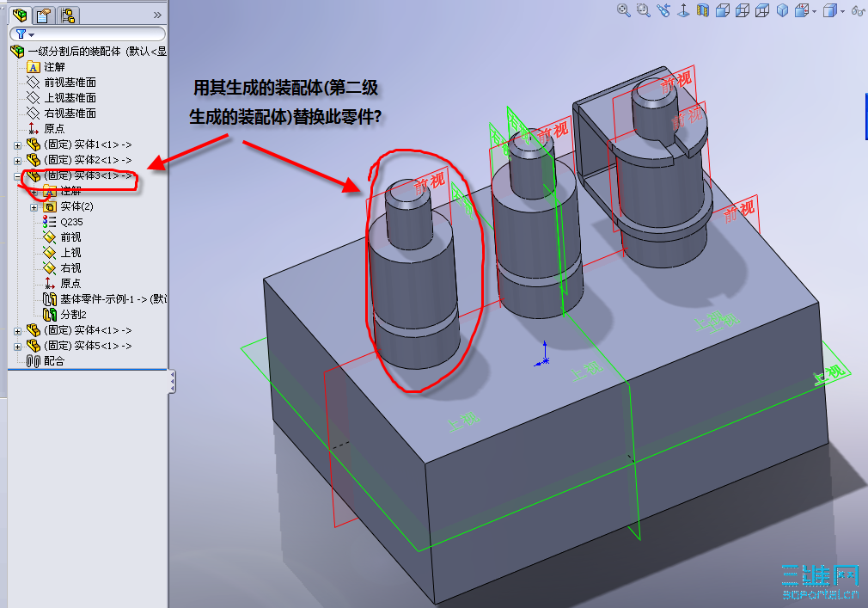Open dropdown arrow beside half-shaded cube icon

click(x=842, y=11)
